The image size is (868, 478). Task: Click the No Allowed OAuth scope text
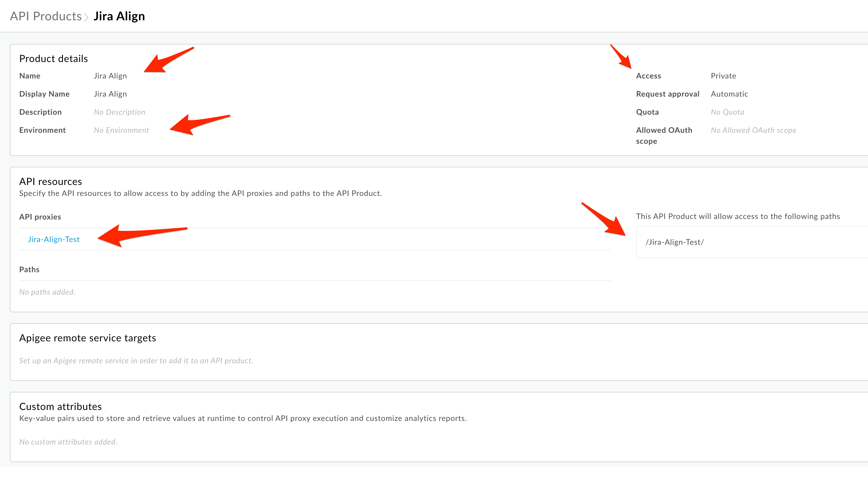tap(753, 130)
